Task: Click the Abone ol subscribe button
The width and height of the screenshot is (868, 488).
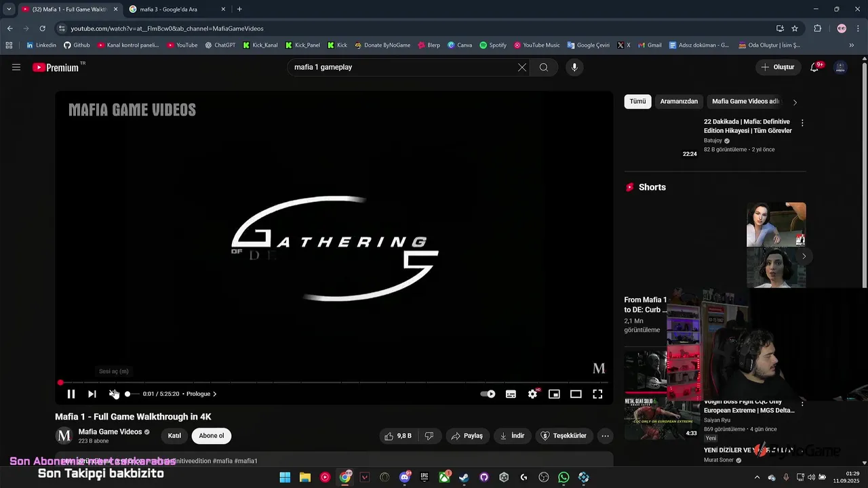Action: 212,436
